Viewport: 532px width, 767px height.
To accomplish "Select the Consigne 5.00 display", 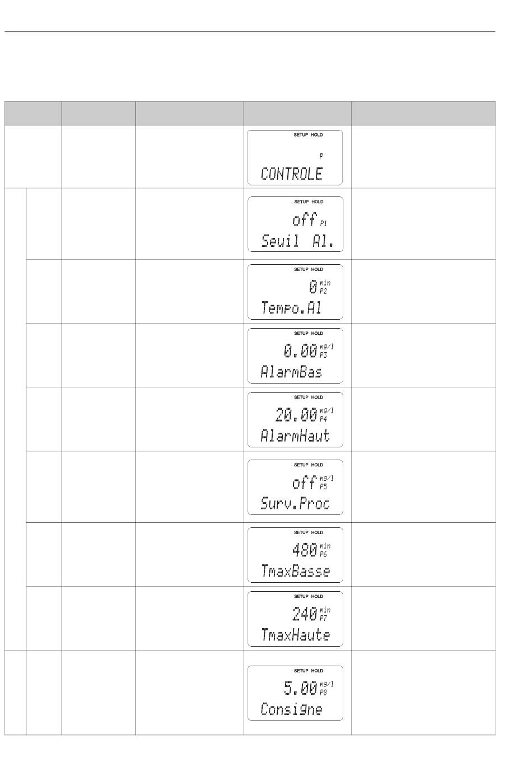I will coord(295,693).
